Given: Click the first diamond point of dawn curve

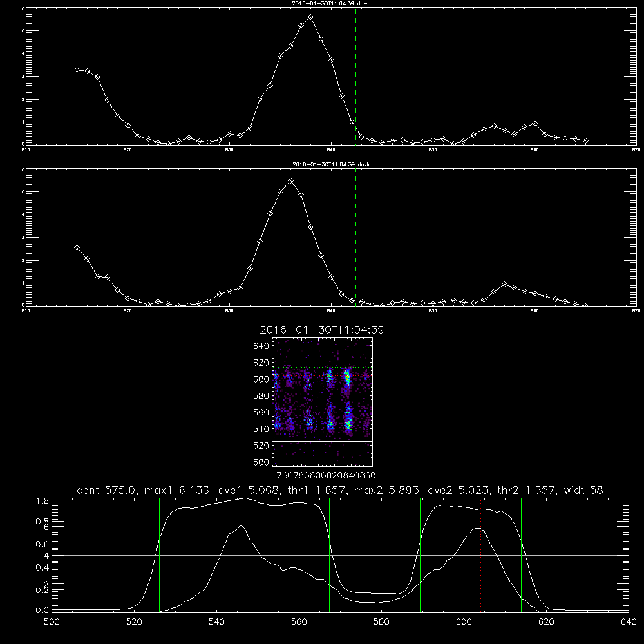Looking at the screenshot, I should (77, 70).
